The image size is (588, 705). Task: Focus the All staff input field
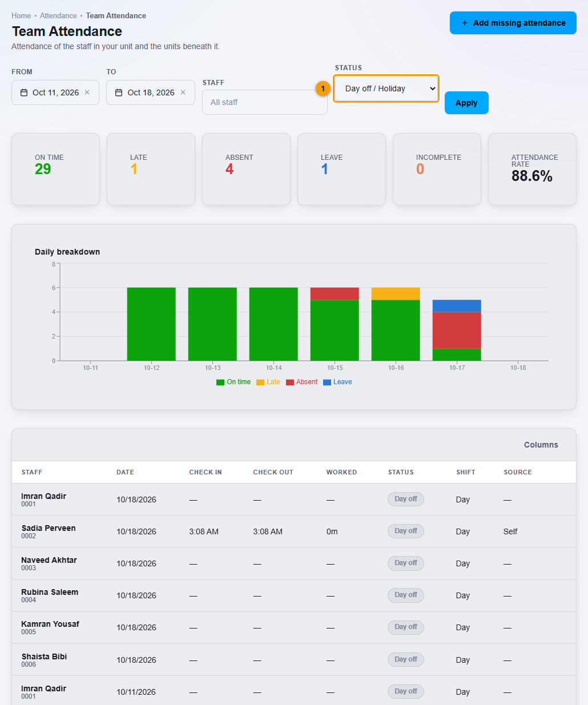point(265,102)
